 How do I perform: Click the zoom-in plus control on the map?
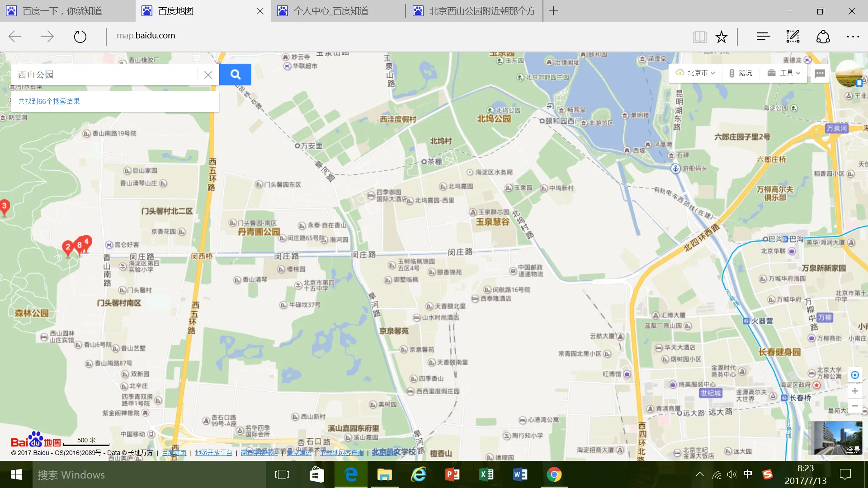(x=854, y=391)
